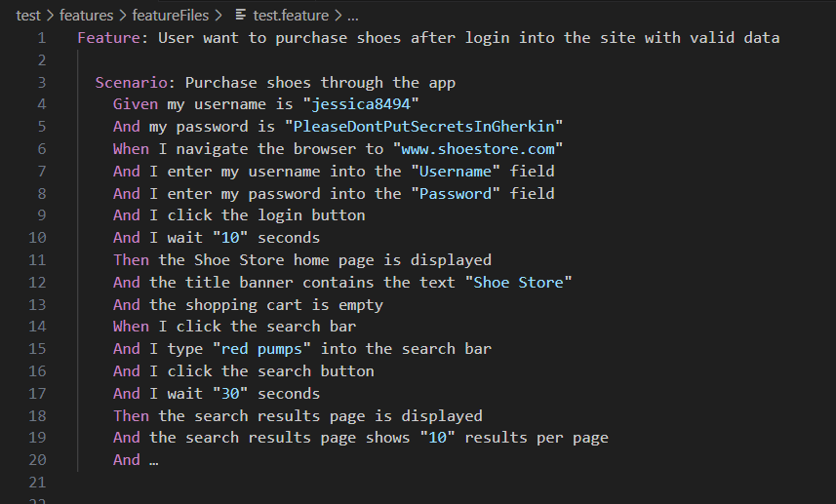The width and height of the screenshot is (836, 504).
Task: Expand the chevron after 'test' breadcrumb
Action: 50,16
